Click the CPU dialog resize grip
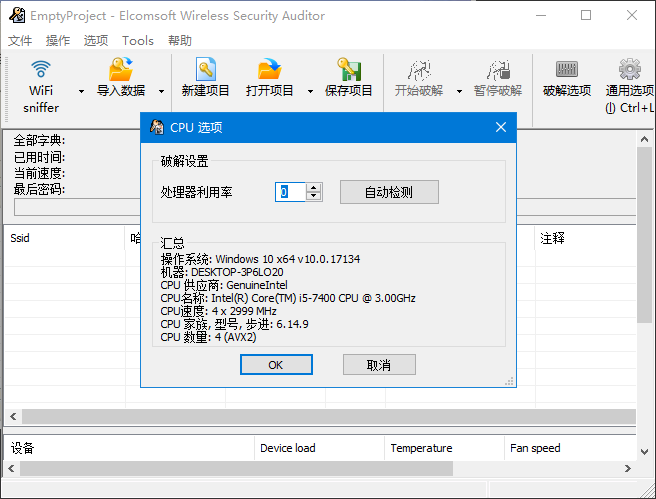The image size is (656, 499). pos(509,381)
